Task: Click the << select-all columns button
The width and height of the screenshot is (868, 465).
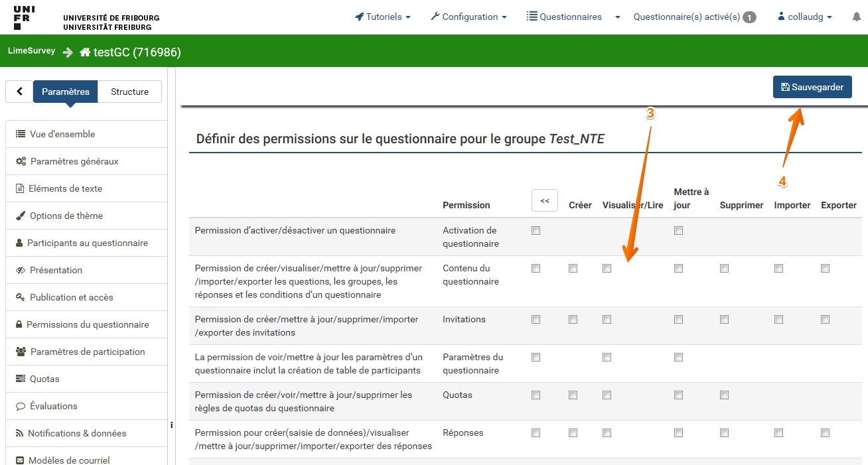Action: click(x=545, y=200)
